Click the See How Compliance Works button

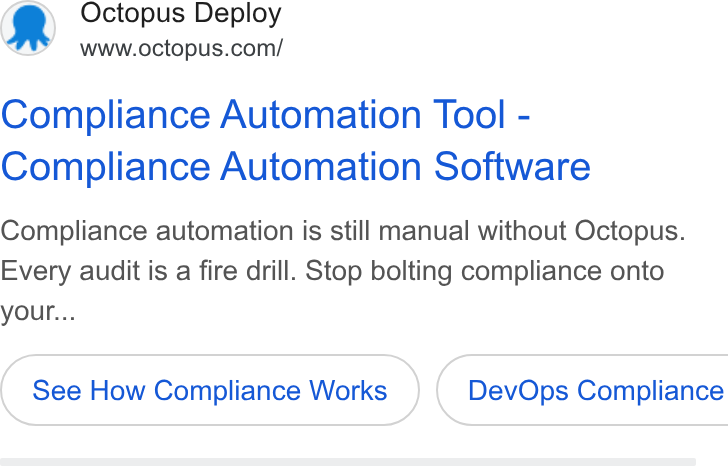[210, 390]
